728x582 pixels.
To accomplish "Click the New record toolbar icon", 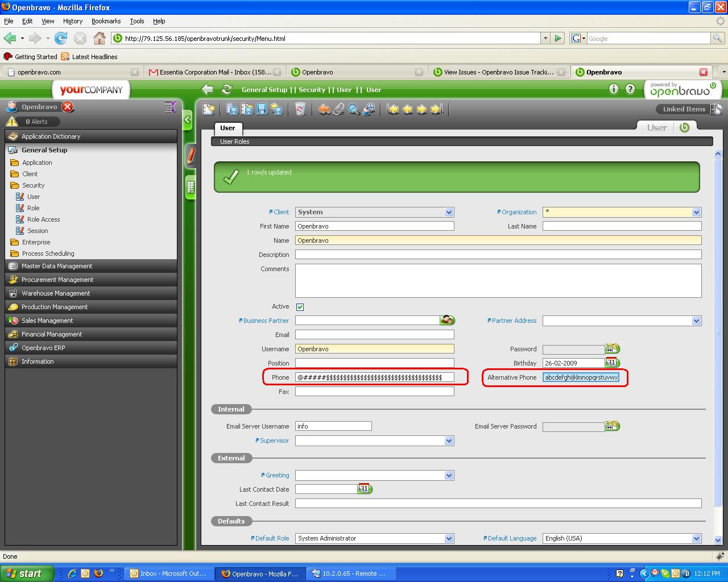I will point(209,109).
